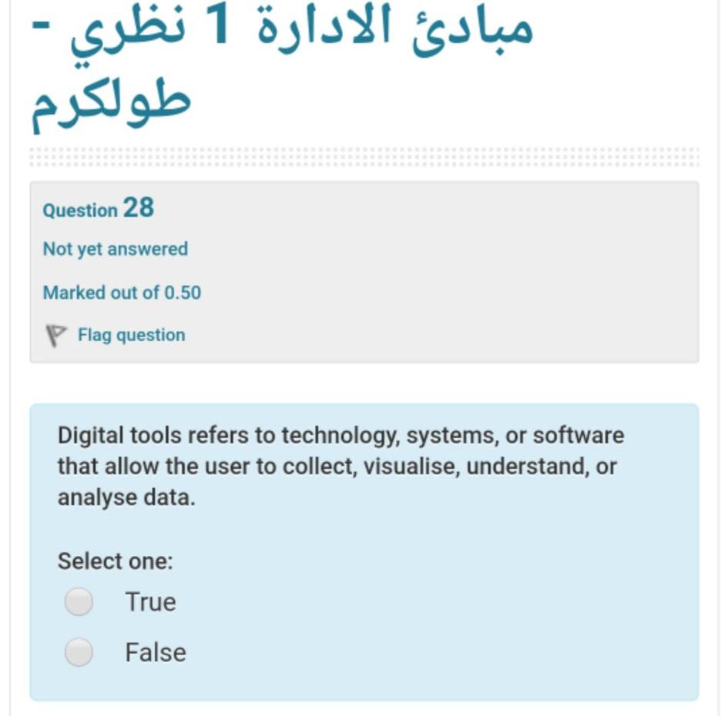Viewport: 728px width, 716px height.
Task: Click the question information panel
Action: click(x=362, y=269)
